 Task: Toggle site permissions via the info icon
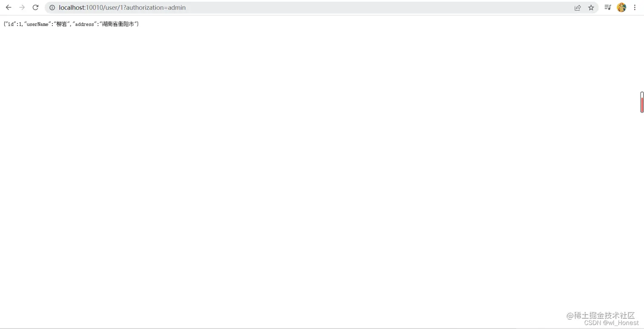52,7
